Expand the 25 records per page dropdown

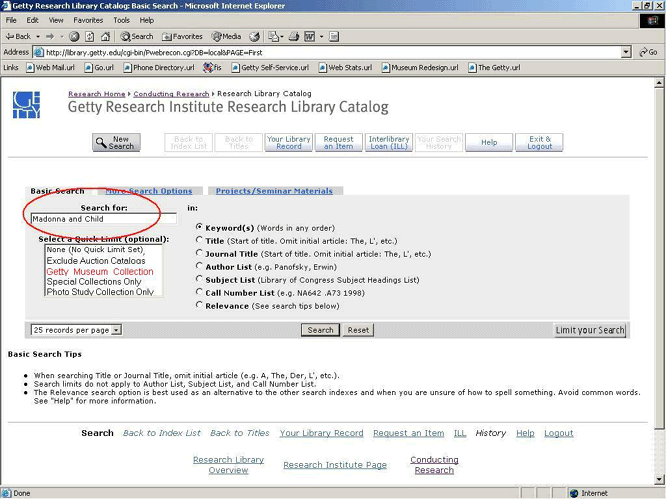pyautogui.click(x=116, y=329)
